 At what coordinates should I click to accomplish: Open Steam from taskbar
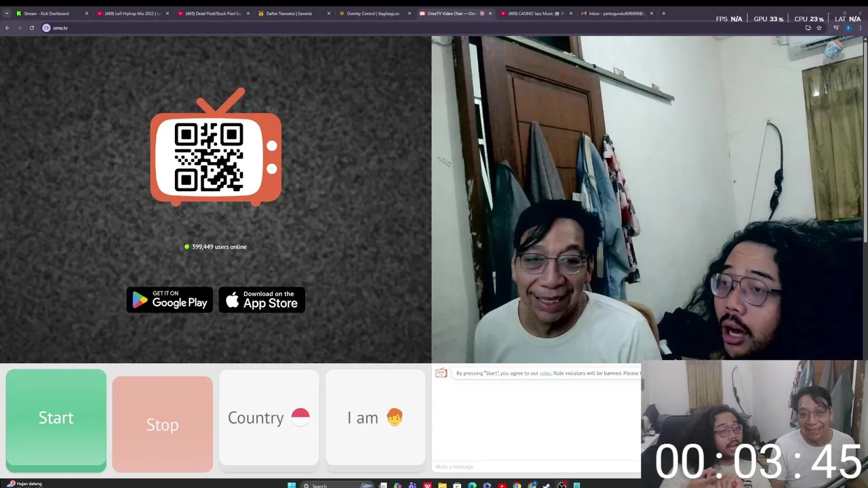(x=547, y=485)
